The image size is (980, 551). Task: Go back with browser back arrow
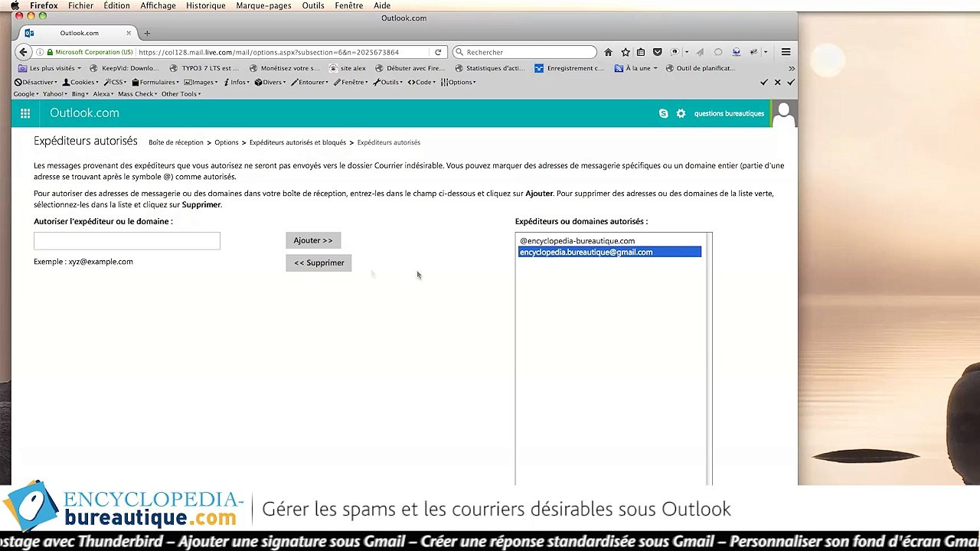[x=23, y=52]
